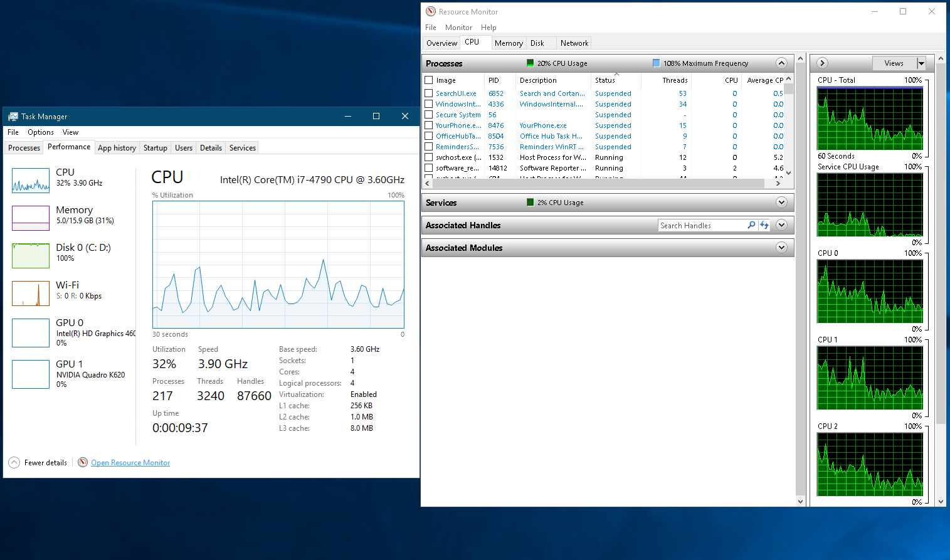Switch to the Startup tab
This screenshot has width=950, height=560.
pyautogui.click(x=156, y=148)
